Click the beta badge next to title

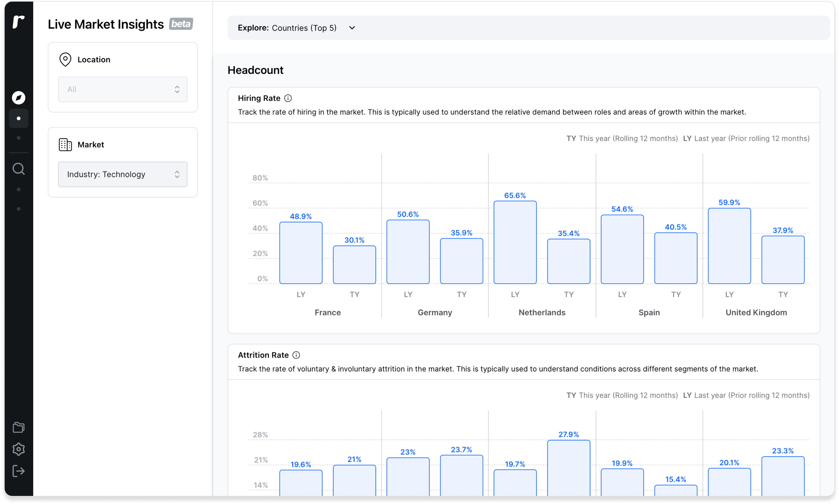(x=181, y=24)
